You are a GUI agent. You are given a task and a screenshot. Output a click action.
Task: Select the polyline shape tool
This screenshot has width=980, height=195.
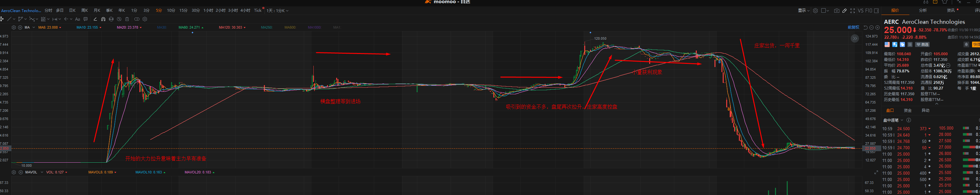tap(21, 19)
